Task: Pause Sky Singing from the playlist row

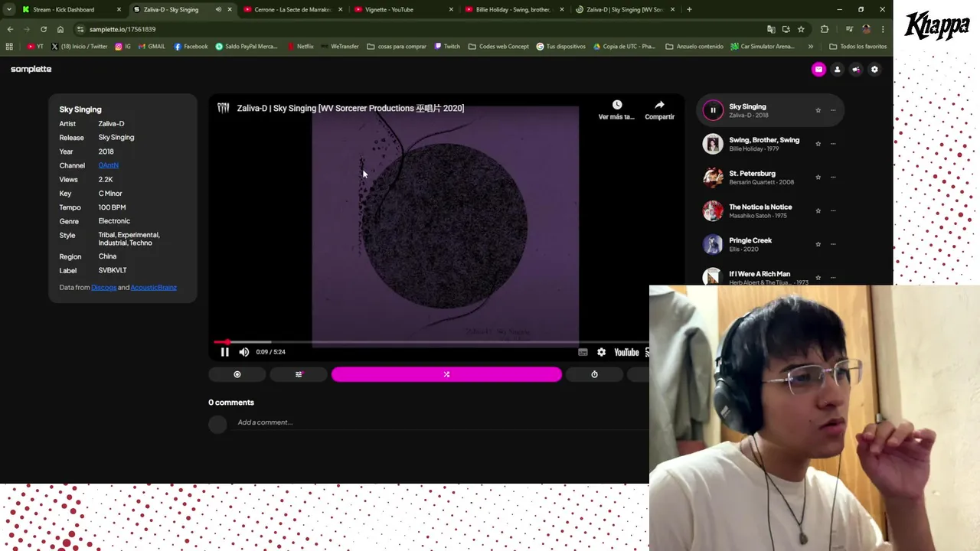Action: [713, 110]
